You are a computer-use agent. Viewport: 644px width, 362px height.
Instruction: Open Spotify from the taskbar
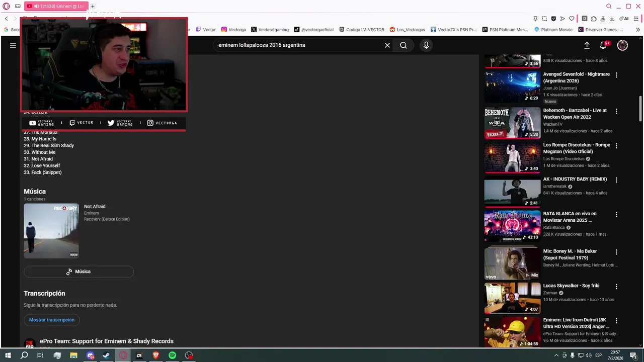point(172,355)
